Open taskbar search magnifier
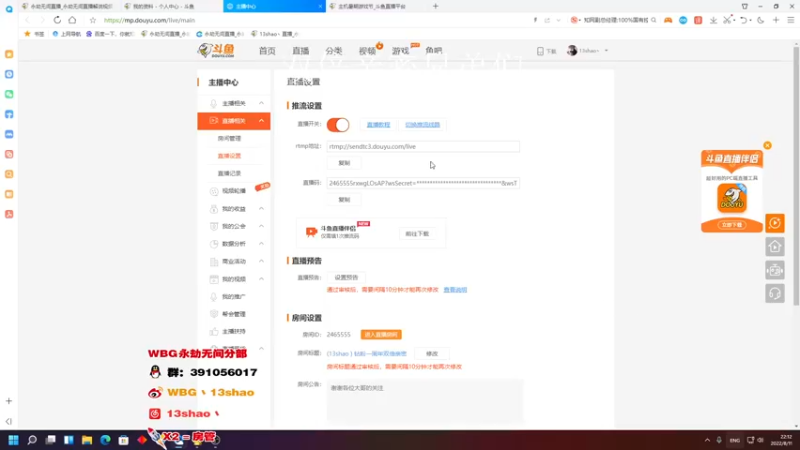The width and height of the screenshot is (800, 450). point(32,440)
